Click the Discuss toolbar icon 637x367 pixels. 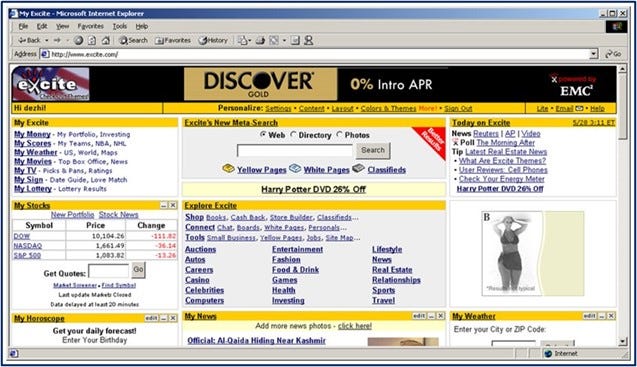[x=295, y=40]
